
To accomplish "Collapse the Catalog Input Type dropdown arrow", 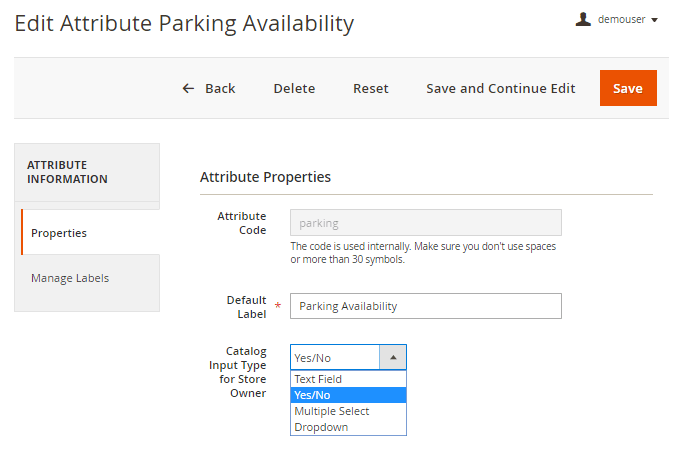I will 393,357.
